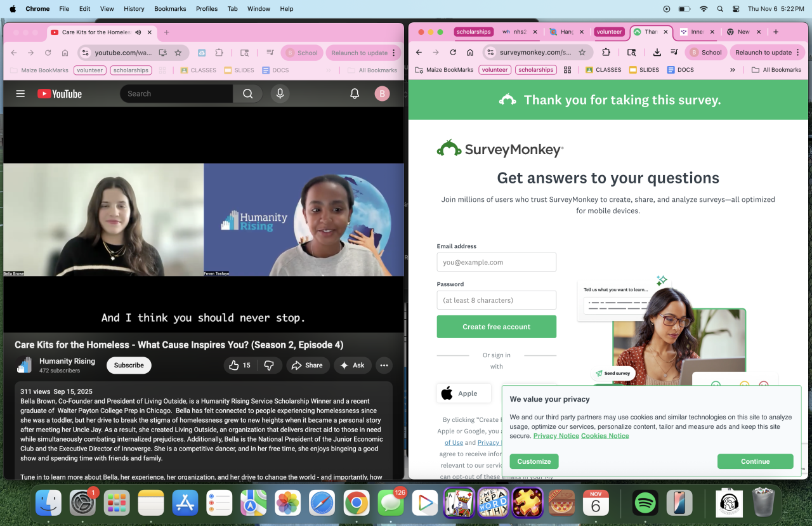Screen dimensions: 812x526
Task: Open the All Bookmarks folder in SurveyMonkey window
Action: coord(776,70)
